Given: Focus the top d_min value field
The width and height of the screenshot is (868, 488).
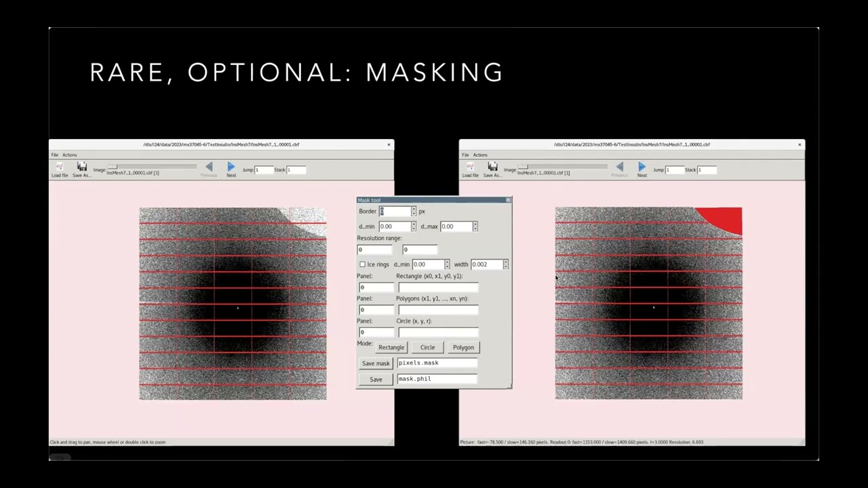Looking at the screenshot, I should [395, 226].
